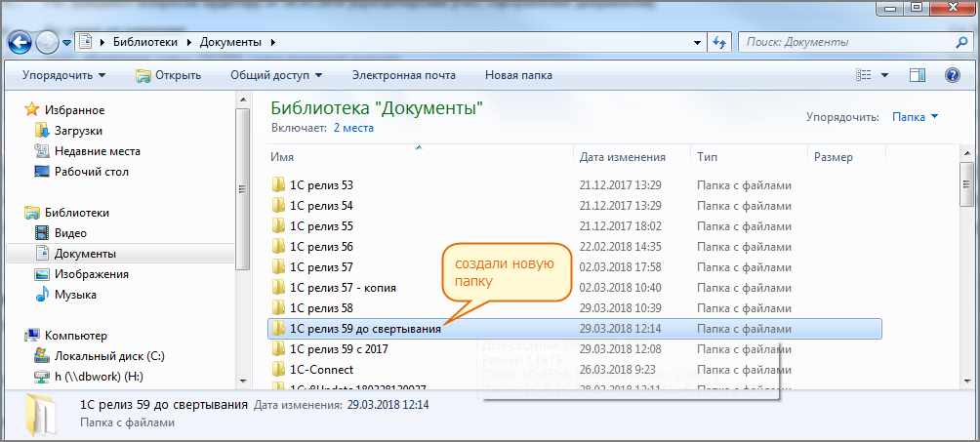Viewport: 980px width, 442px height.
Task: Click folder icon of 1С релиз 53
Action: point(278,185)
